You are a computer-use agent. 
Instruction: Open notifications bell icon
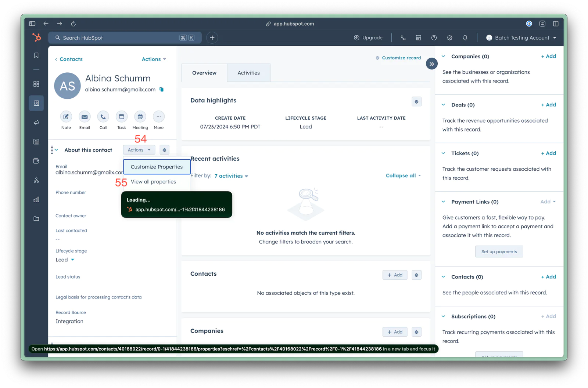pos(465,38)
